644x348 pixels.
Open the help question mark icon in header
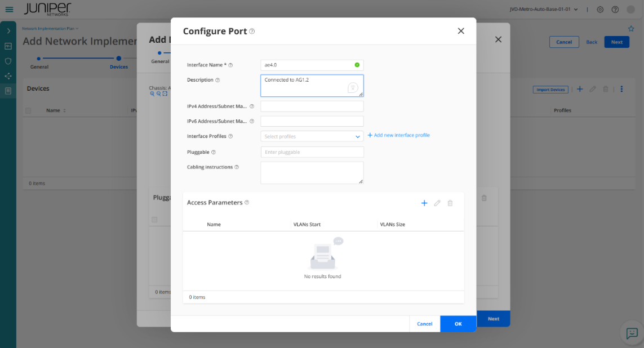[615, 10]
